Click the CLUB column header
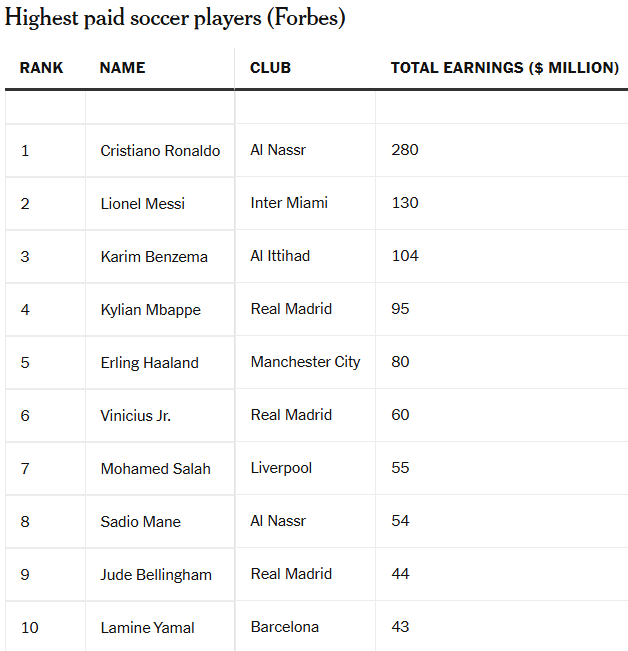628x651 pixels. (270, 68)
